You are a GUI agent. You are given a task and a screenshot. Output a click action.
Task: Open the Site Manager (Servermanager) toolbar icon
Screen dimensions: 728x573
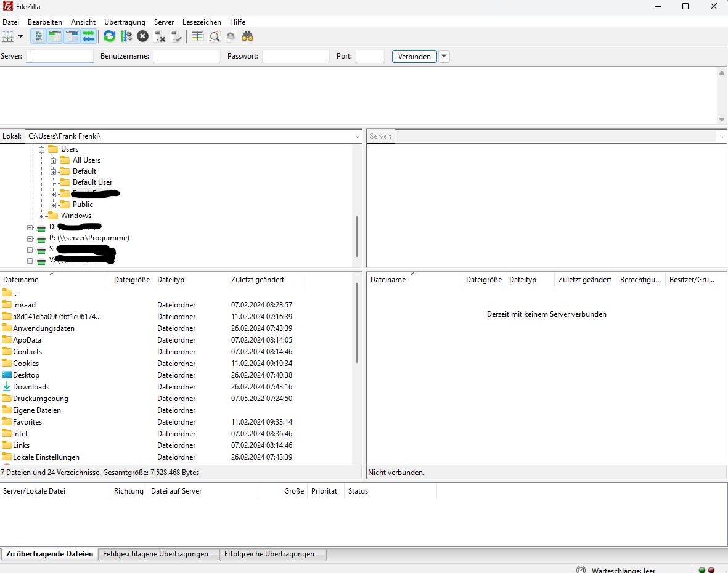tap(8, 36)
